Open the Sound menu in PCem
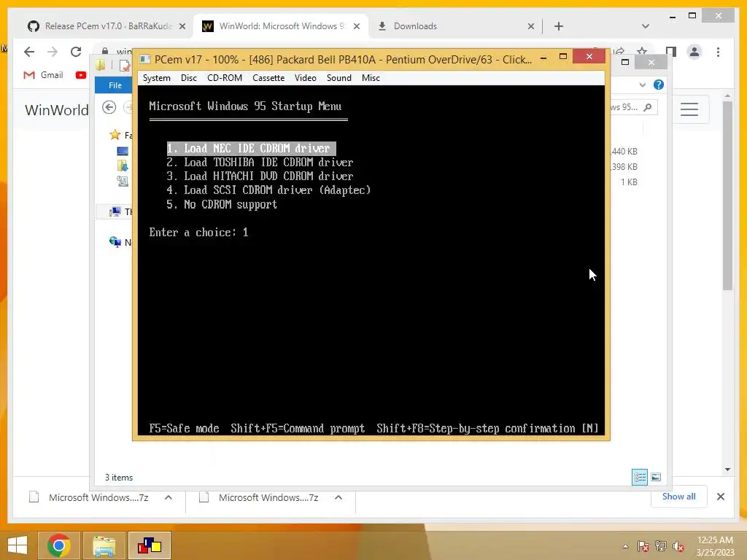 click(x=338, y=78)
